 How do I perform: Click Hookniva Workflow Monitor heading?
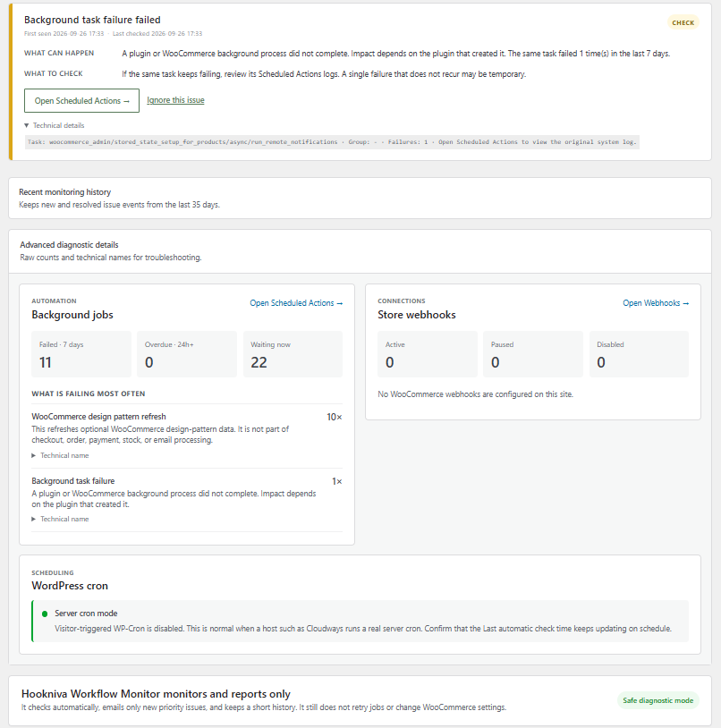(156, 694)
